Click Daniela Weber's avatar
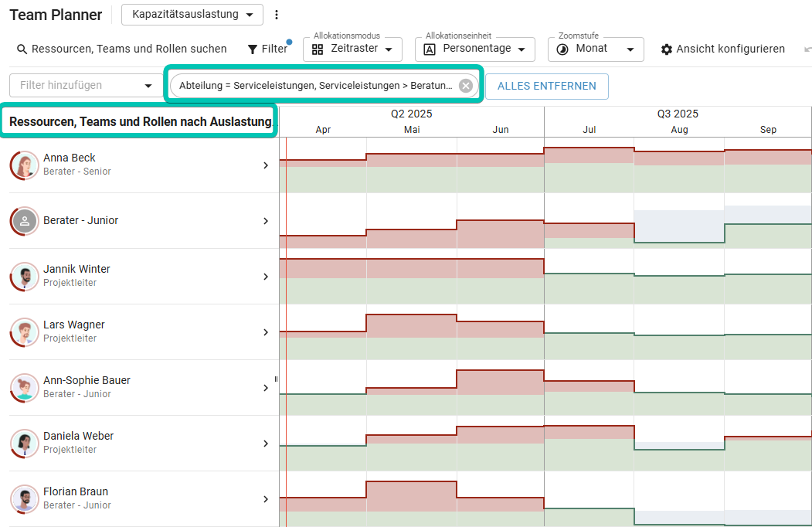The height and width of the screenshot is (527, 812). click(25, 444)
